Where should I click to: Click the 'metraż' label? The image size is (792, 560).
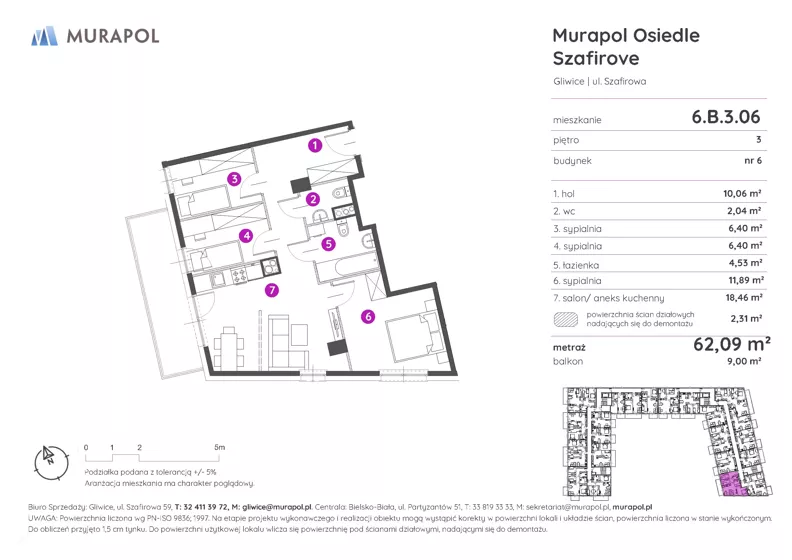tap(569, 348)
